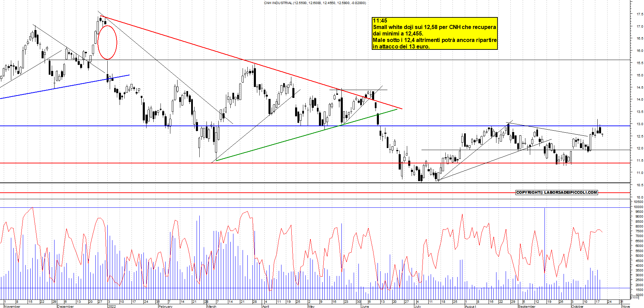Click the September month label
The image size is (644, 308).
(x=527, y=306)
